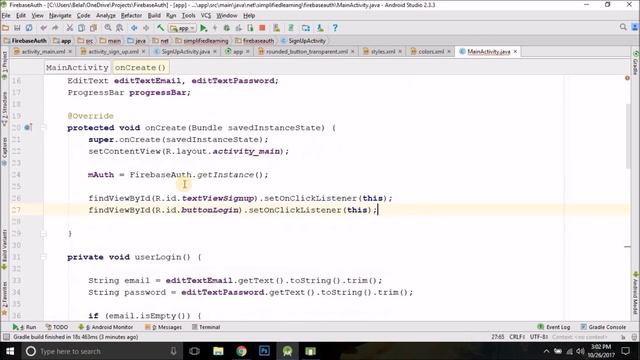Open the Event Log panel
Image resolution: width=640 pixels, height=360 pixels.
(554, 327)
